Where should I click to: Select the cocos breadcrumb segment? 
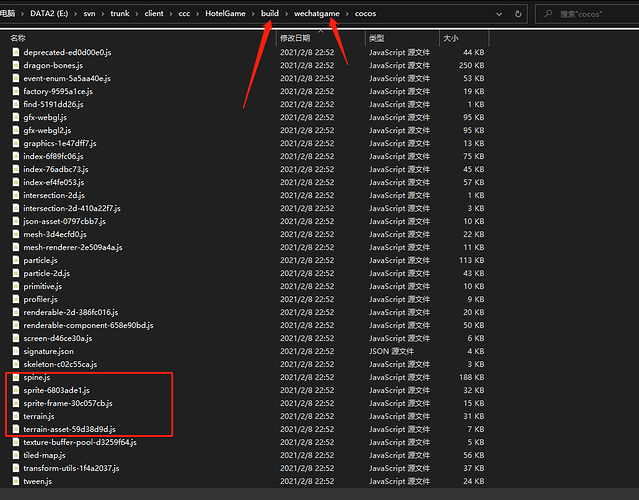(x=365, y=13)
